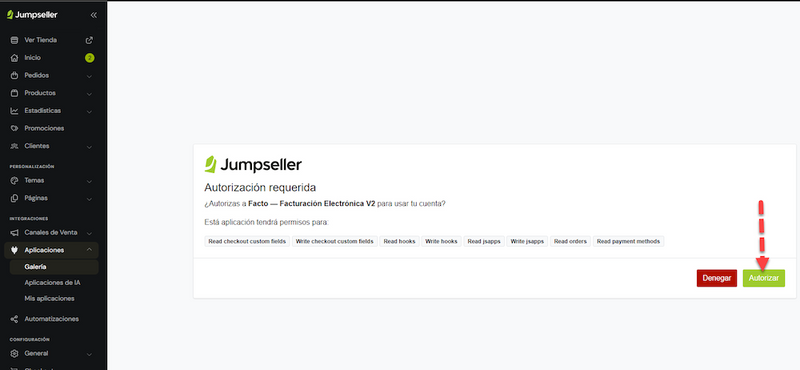
Task: Expand the Estadísticas menu chevron
Action: click(x=89, y=111)
